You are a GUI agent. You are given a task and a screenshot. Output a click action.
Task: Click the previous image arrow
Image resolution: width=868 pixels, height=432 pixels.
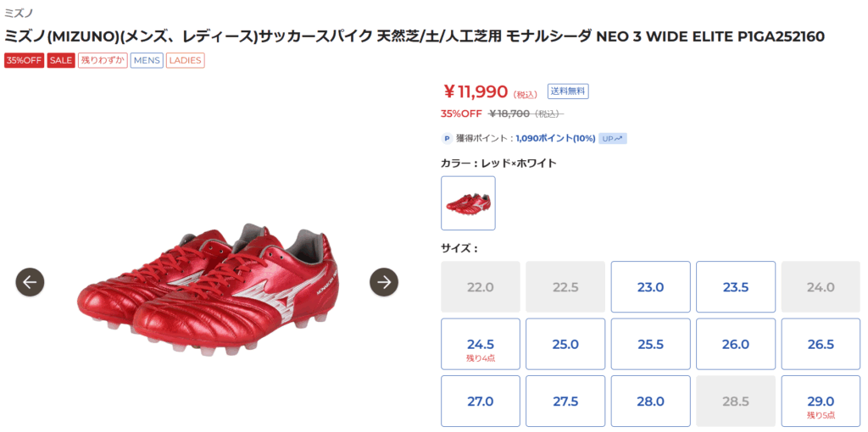[x=30, y=282]
